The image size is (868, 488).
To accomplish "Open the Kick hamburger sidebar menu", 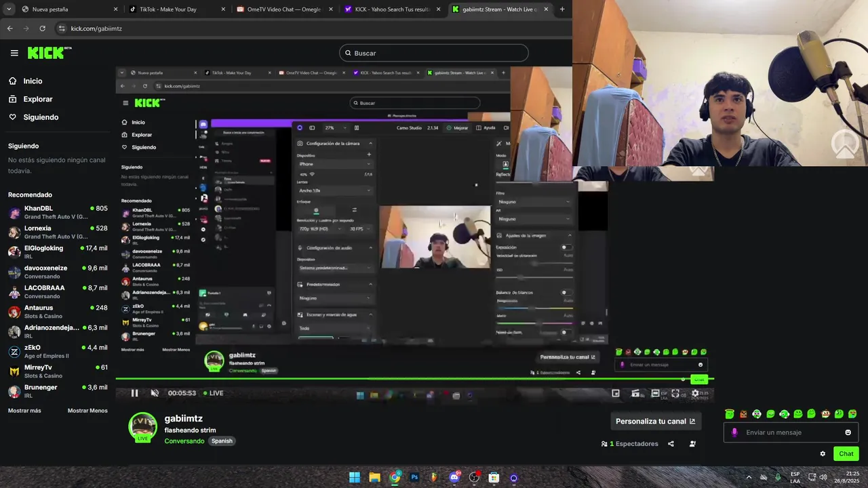I will click(x=14, y=53).
